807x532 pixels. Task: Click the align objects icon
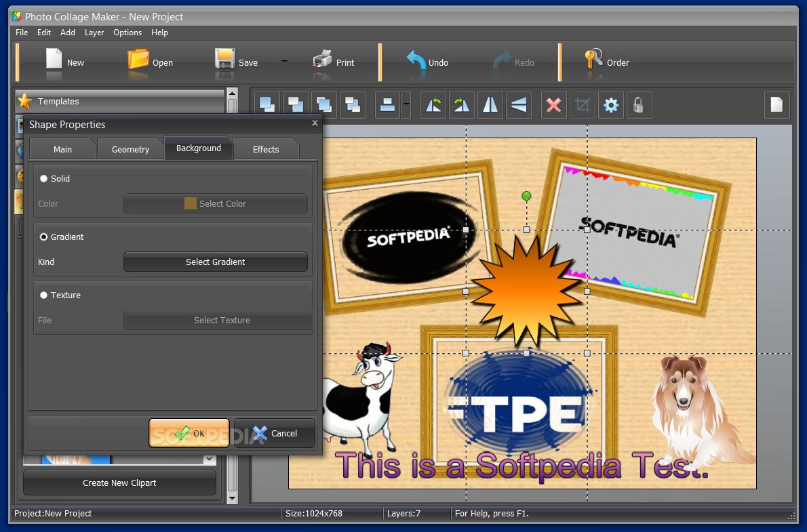click(387, 105)
